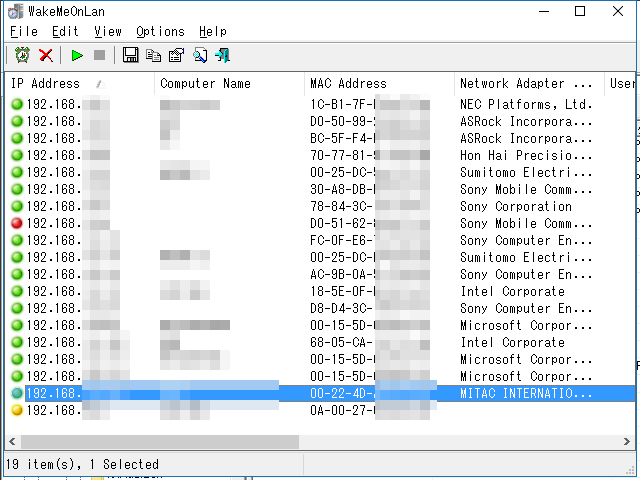Image resolution: width=640 pixels, height=480 pixels.
Task: Select the row with MAC FC-0F-E6 Sony Computer
Action: pos(320,240)
